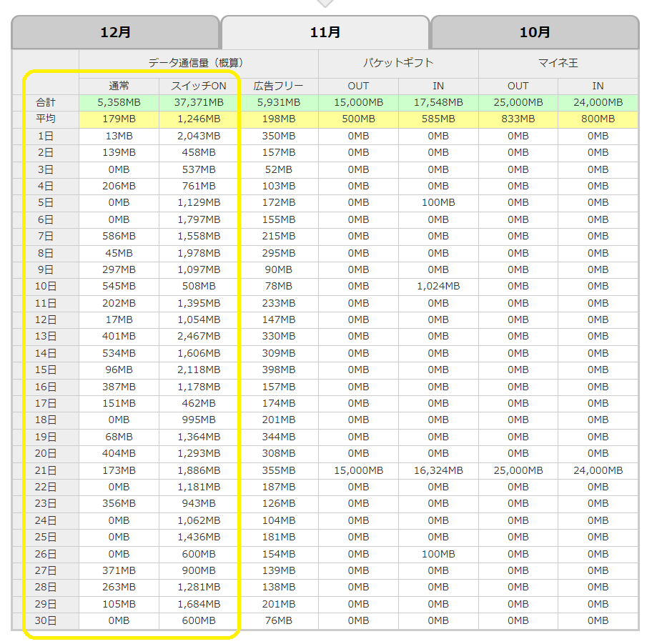The image size is (667, 644).
Task: Click the 534MB cell for 14日
Action: click(x=119, y=354)
